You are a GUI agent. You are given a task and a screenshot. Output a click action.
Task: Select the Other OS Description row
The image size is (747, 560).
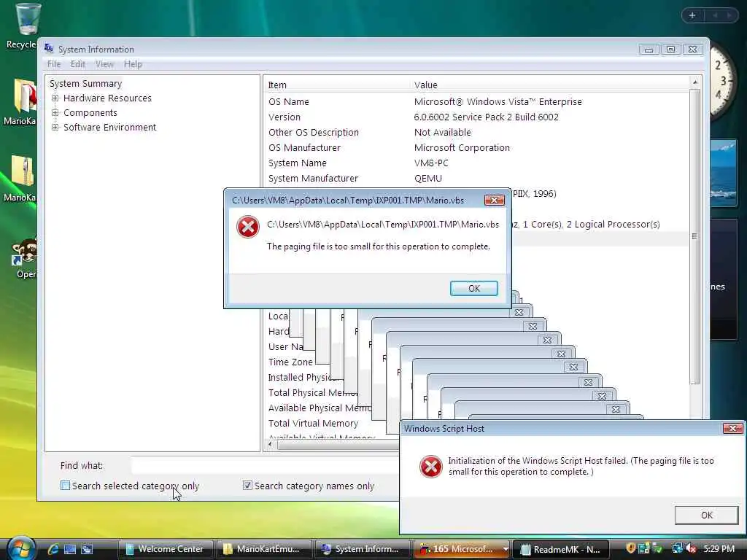click(x=476, y=132)
